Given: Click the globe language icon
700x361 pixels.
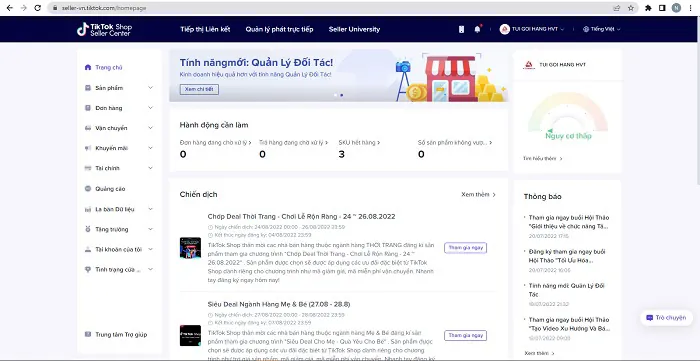Looking at the screenshot, I should pos(586,29).
